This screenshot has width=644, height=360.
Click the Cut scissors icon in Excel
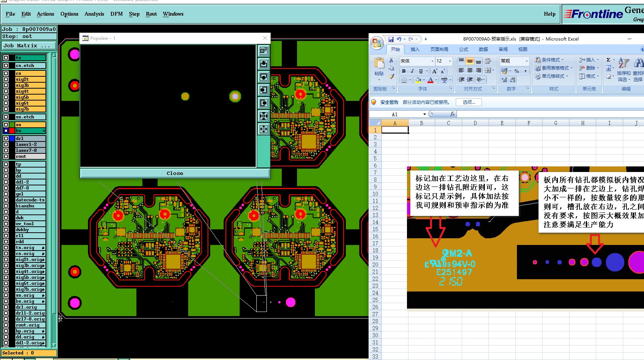391,60
